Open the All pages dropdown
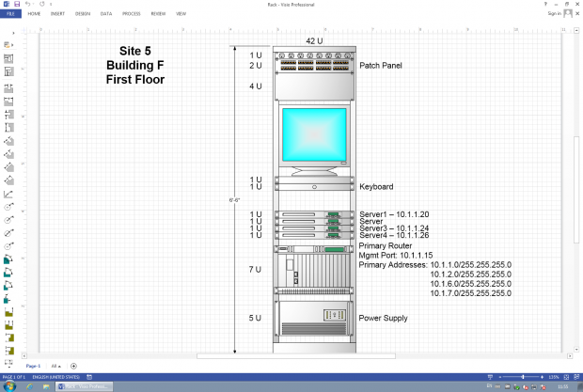583x392 pixels. coord(55,366)
